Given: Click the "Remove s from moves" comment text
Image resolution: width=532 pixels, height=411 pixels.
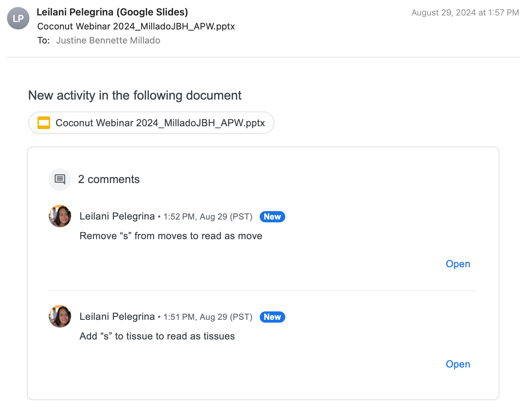Looking at the screenshot, I should tap(171, 236).
